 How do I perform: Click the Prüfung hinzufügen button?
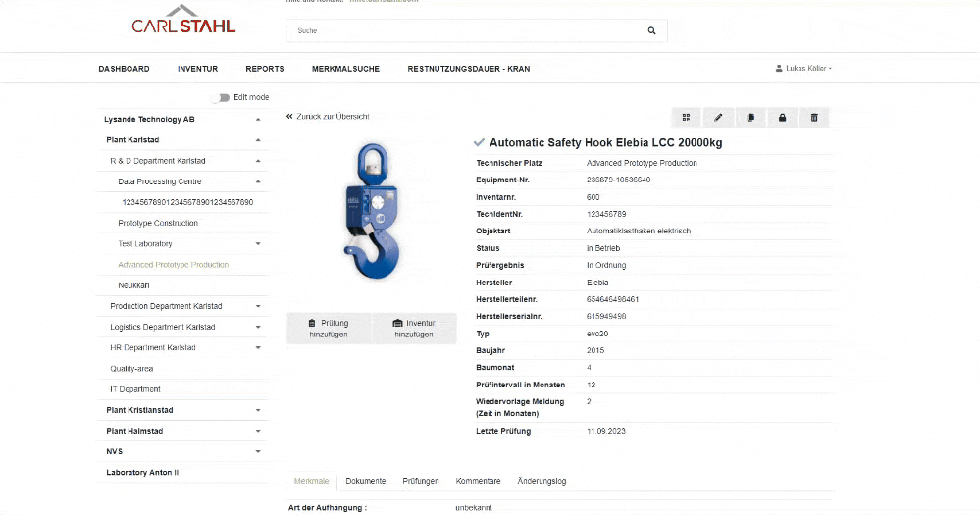point(329,329)
